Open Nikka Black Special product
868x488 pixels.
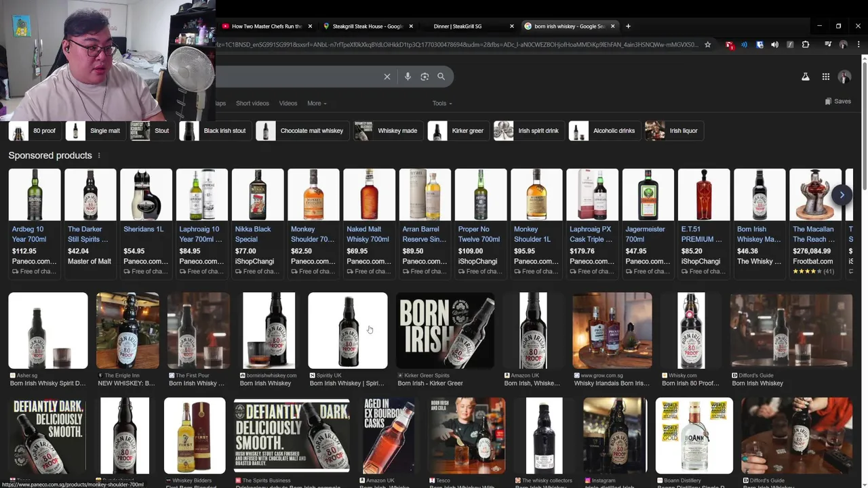[258, 223]
